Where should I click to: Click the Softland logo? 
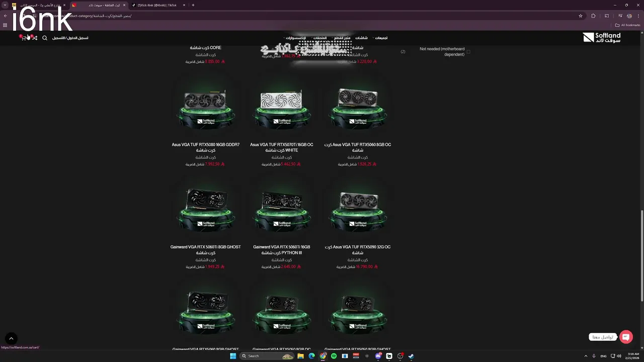[602, 38]
